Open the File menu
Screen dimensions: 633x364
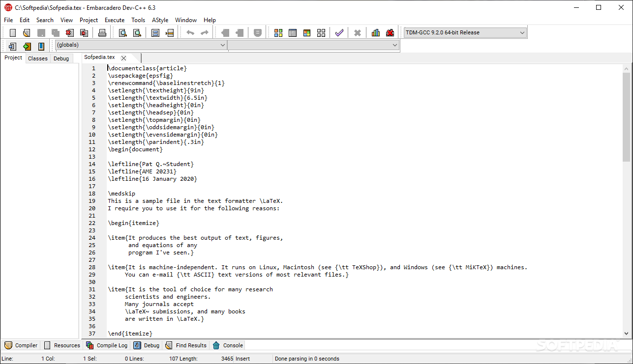[x=8, y=20]
